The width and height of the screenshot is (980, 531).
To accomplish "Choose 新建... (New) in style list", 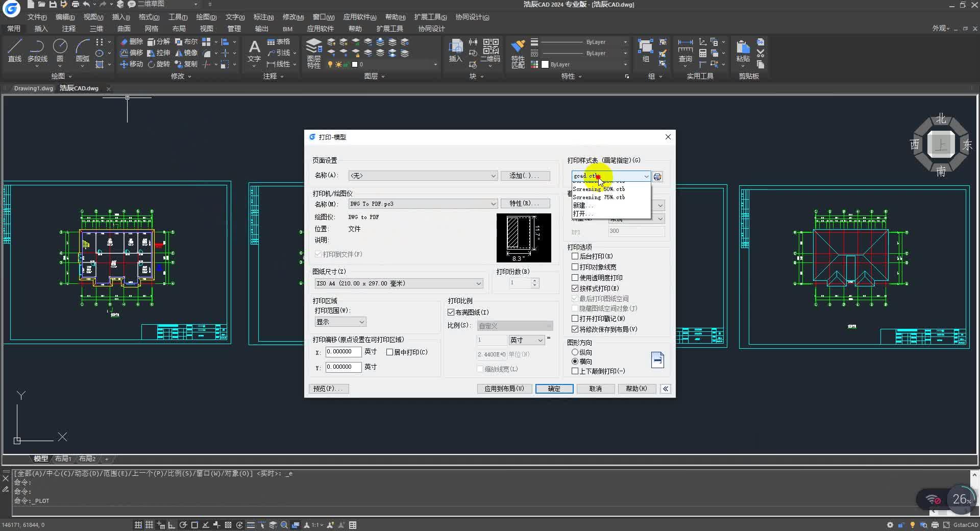I will (x=582, y=205).
